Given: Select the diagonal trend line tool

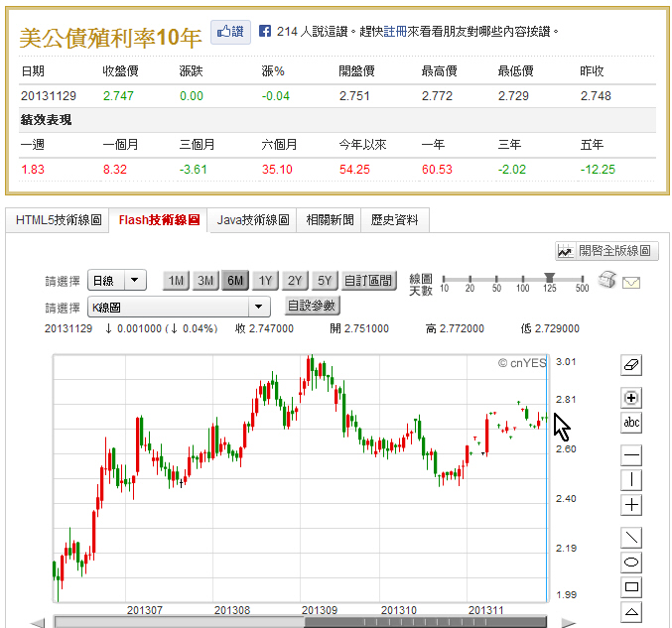Looking at the screenshot, I should point(631,537).
